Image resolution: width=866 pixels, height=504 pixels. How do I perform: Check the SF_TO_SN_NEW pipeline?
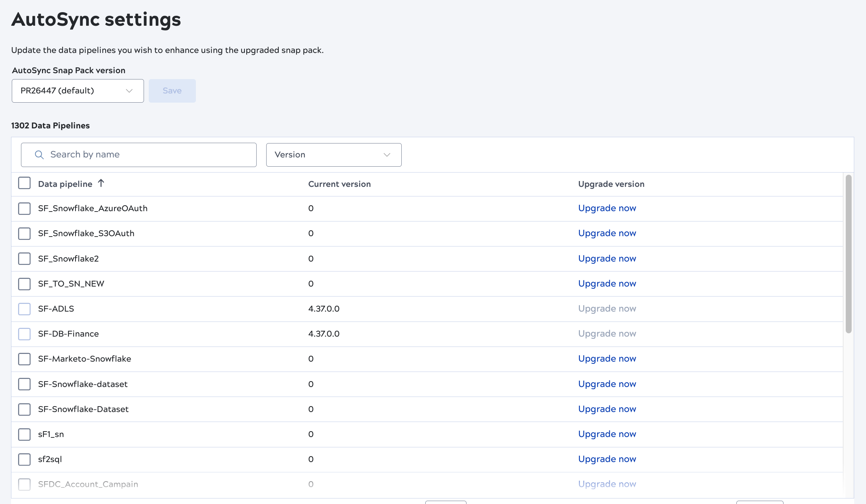[x=24, y=284]
